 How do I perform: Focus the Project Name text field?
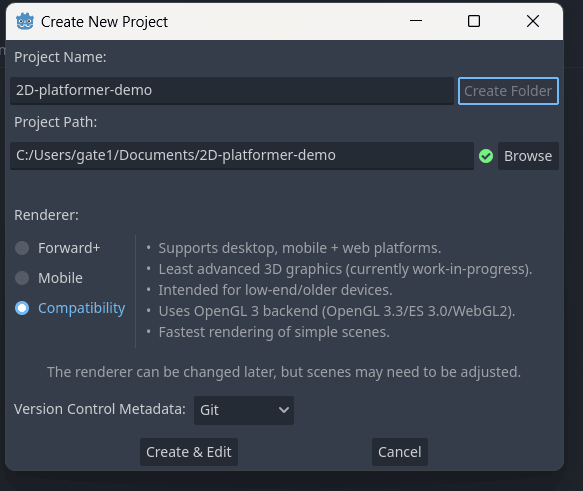click(232, 91)
